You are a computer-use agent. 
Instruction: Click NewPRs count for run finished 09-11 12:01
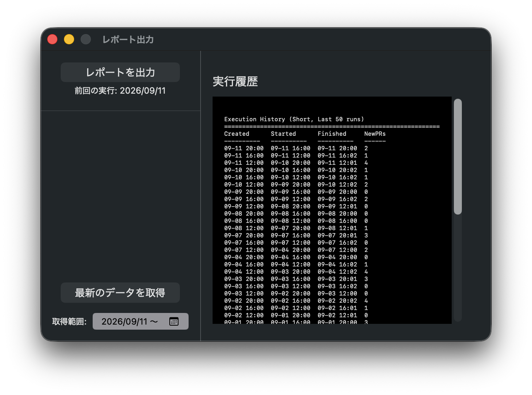[366, 163]
